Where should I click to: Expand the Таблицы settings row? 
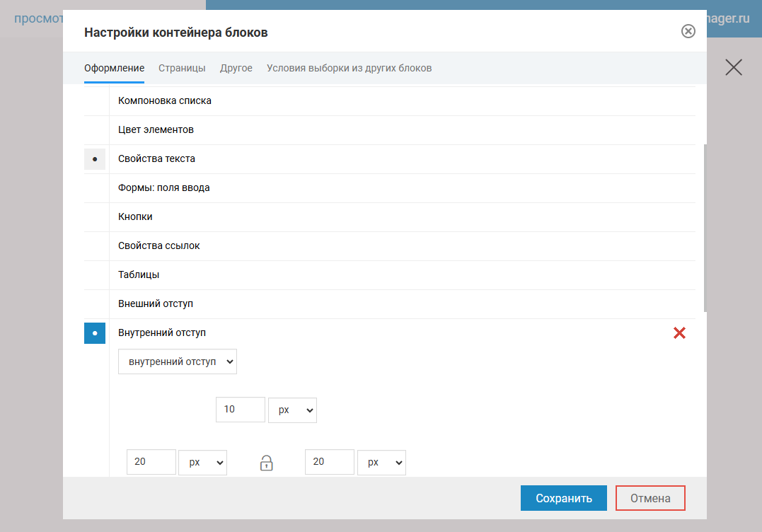coord(139,275)
